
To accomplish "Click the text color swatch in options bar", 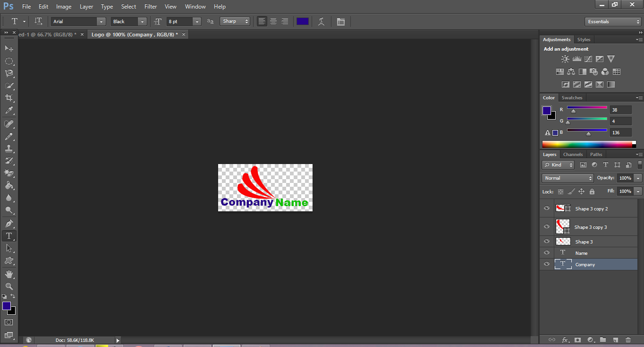I will 303,21.
